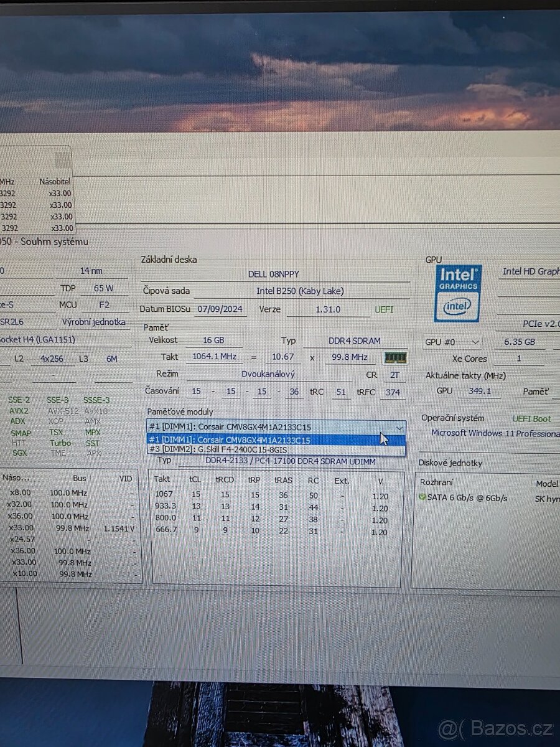
Task: Click the module type DDR4-2133 / PC4-17100 field
Action: click(291, 460)
